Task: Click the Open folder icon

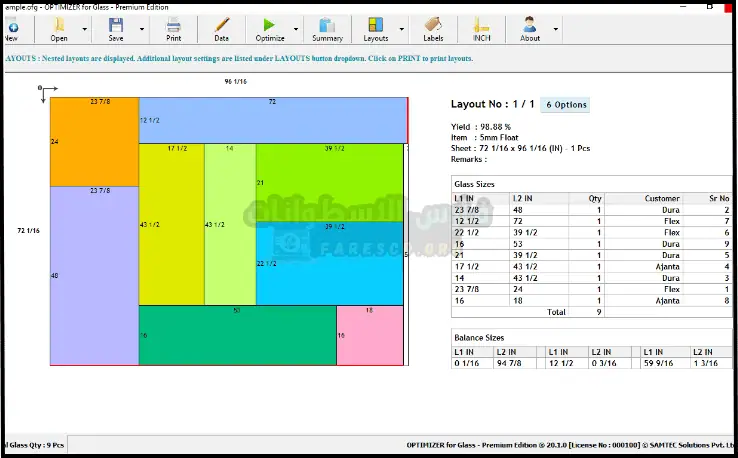Action: pos(59,25)
